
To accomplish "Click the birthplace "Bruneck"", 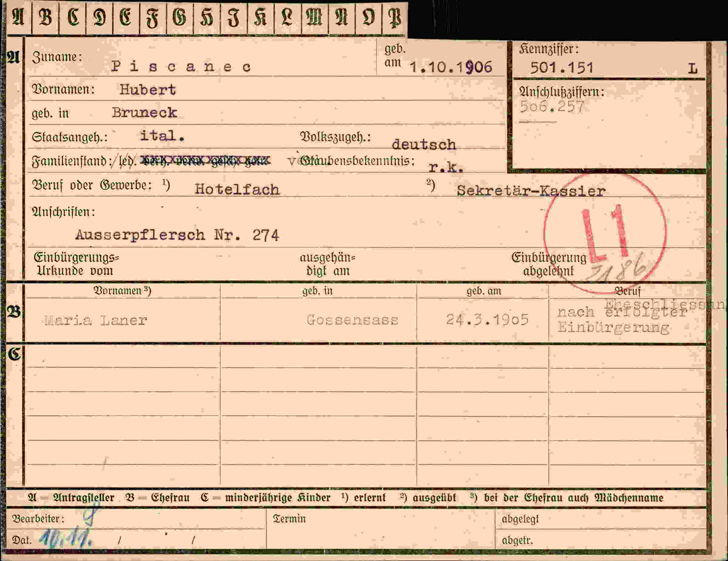I will pos(144,113).
